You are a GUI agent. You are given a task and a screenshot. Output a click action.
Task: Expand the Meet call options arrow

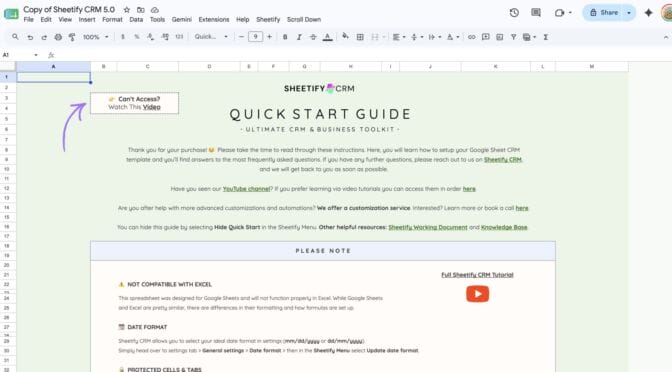570,13
